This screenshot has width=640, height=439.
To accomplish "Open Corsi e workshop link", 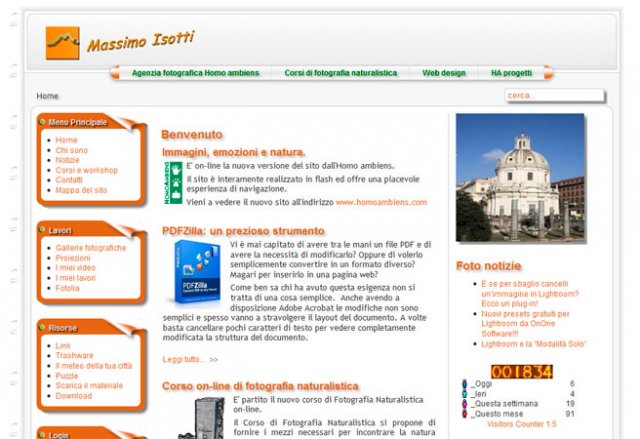I will tap(87, 170).
